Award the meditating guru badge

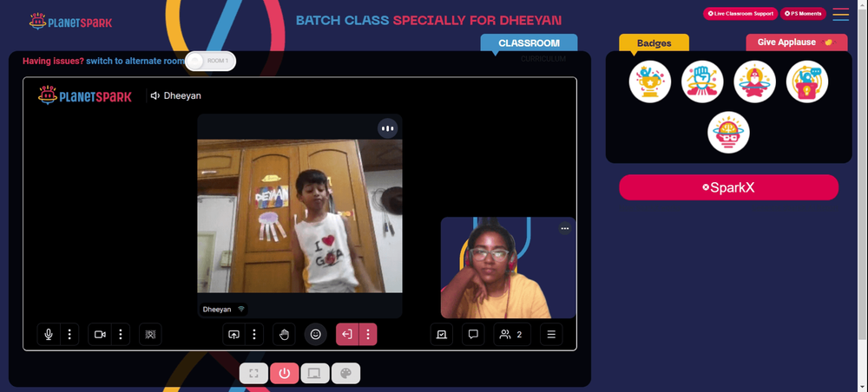click(x=754, y=82)
